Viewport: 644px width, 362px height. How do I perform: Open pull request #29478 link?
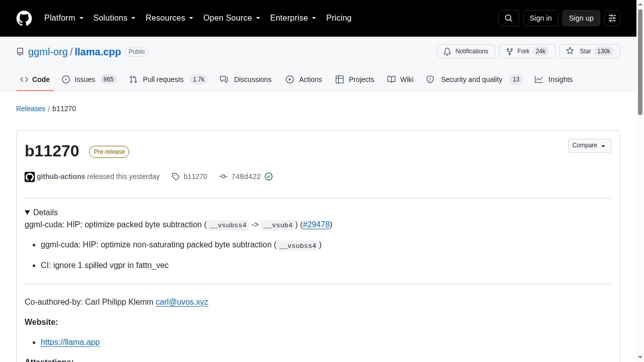316,225
